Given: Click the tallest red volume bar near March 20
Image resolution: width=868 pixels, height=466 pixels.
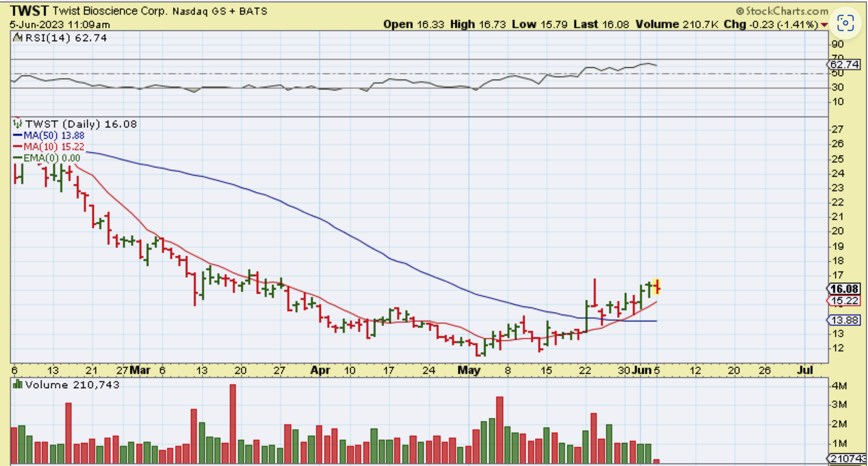Looking at the screenshot, I should click(x=233, y=424).
